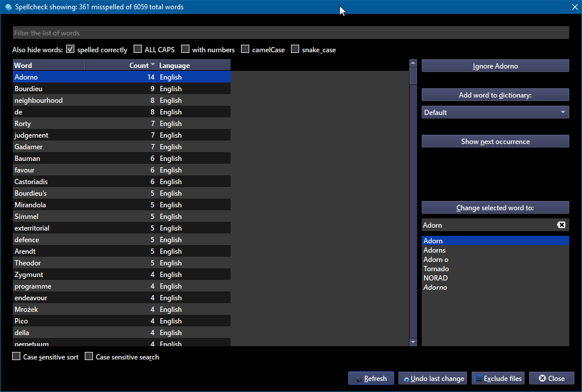Click the word list scroll up arrow
Image resolution: width=582 pixels, height=392 pixels.
[x=413, y=63]
